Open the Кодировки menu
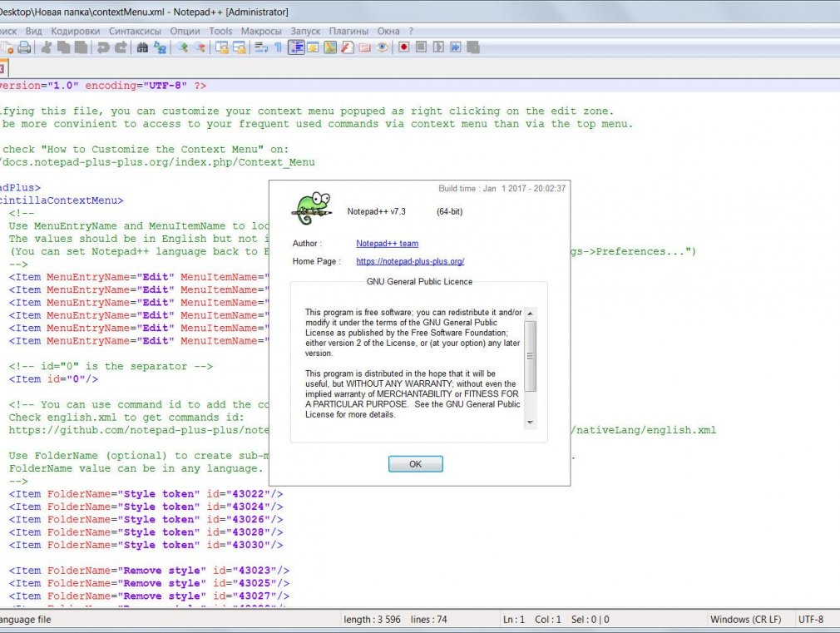This screenshot has height=633, width=840. tap(76, 31)
